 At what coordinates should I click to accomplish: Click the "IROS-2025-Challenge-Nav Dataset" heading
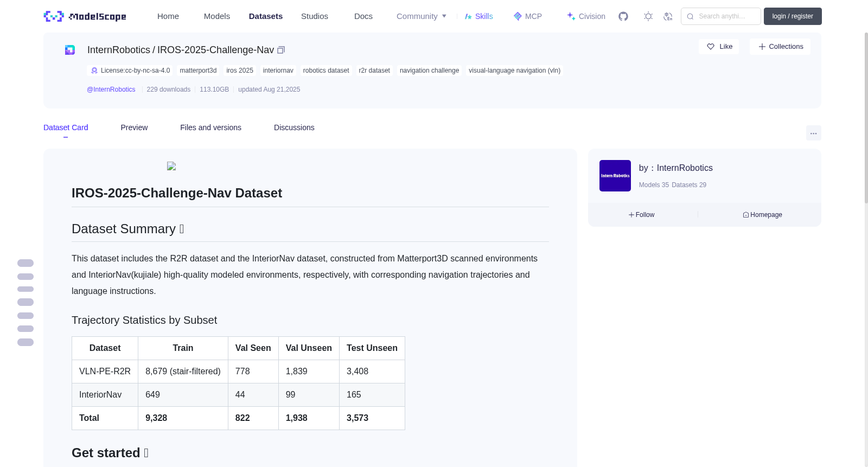(x=177, y=193)
